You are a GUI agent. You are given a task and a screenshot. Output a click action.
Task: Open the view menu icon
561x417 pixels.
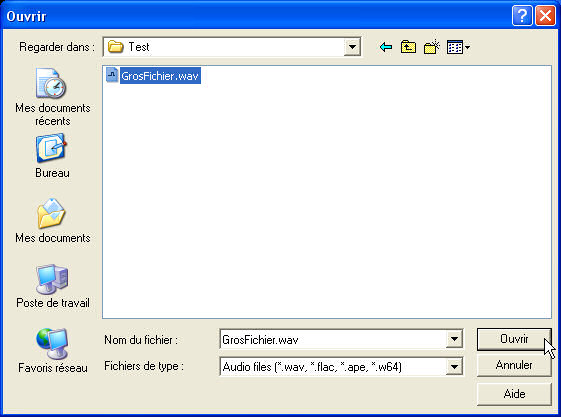[458, 47]
